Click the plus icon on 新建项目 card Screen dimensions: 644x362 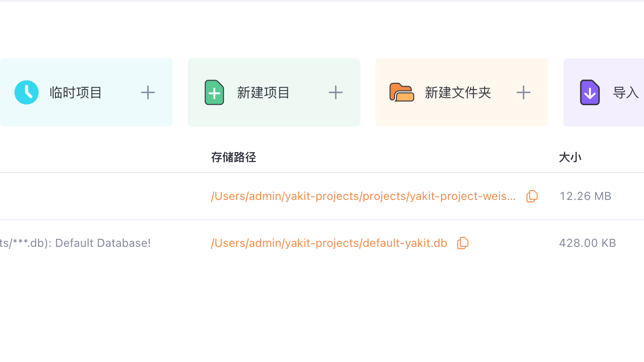[335, 92]
